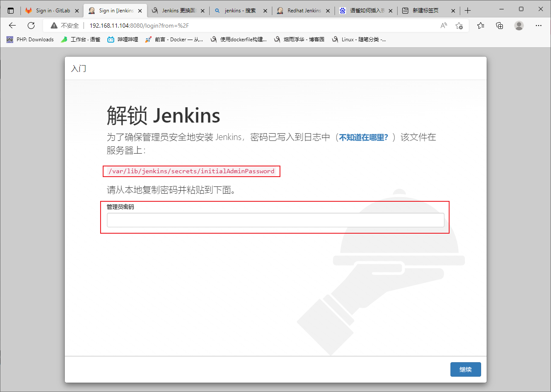Click the not-secure warning icon
This screenshot has height=392, width=551.
point(54,26)
